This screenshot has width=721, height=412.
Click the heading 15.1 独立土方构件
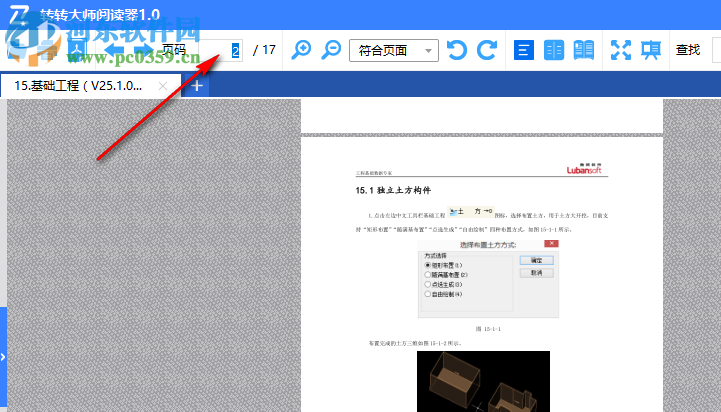click(x=393, y=190)
